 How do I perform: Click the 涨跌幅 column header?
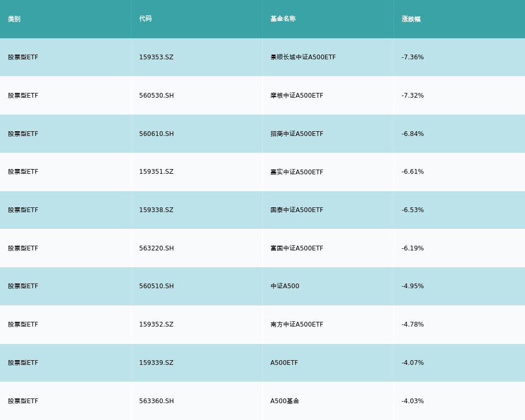coord(411,19)
